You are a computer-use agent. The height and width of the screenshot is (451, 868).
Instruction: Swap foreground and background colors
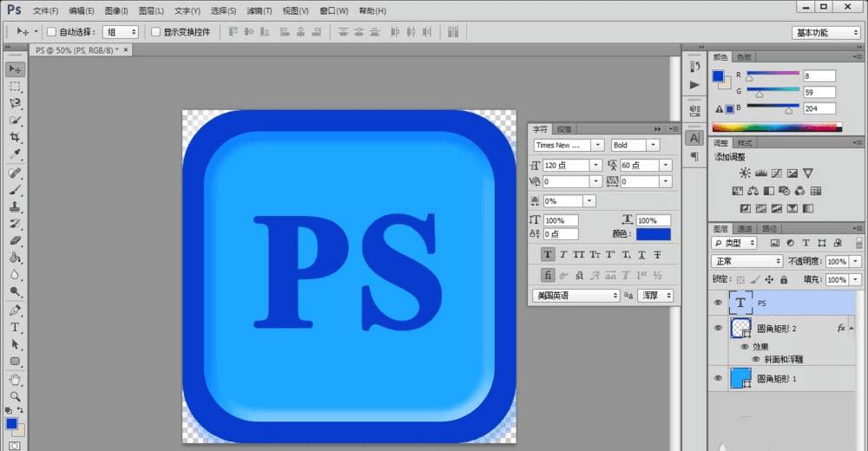point(20,410)
